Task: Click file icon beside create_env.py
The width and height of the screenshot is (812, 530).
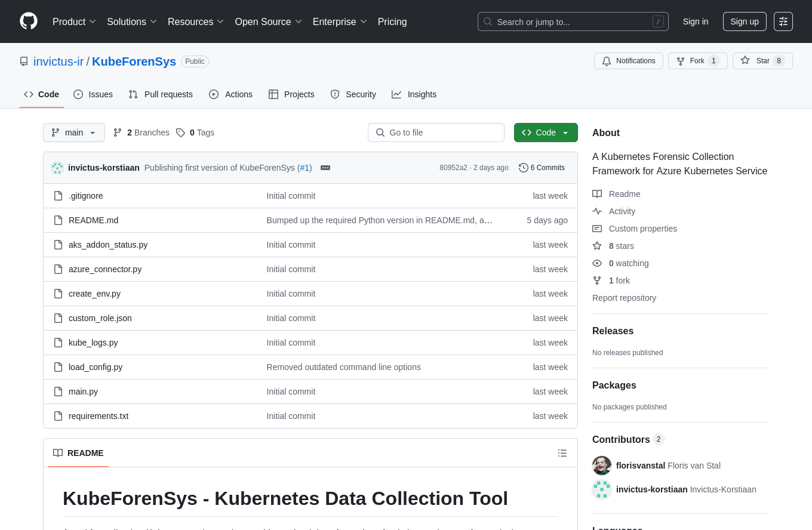Action: click(x=58, y=294)
